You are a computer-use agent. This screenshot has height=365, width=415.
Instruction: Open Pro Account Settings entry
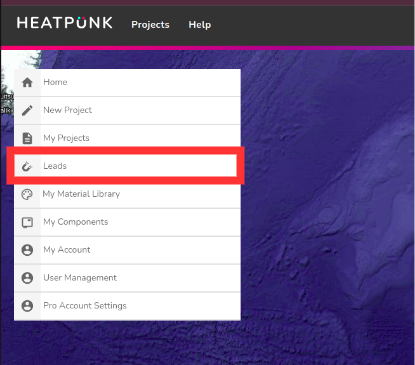click(x=127, y=306)
